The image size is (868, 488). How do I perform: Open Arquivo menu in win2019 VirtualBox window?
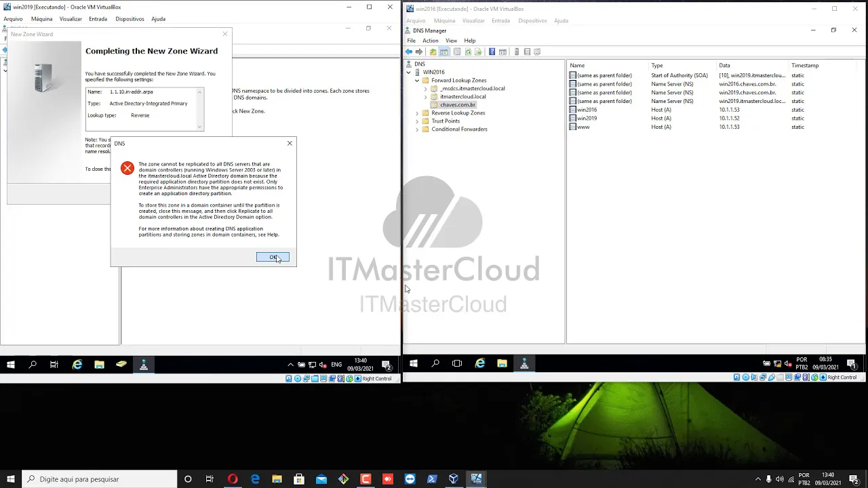(x=13, y=19)
